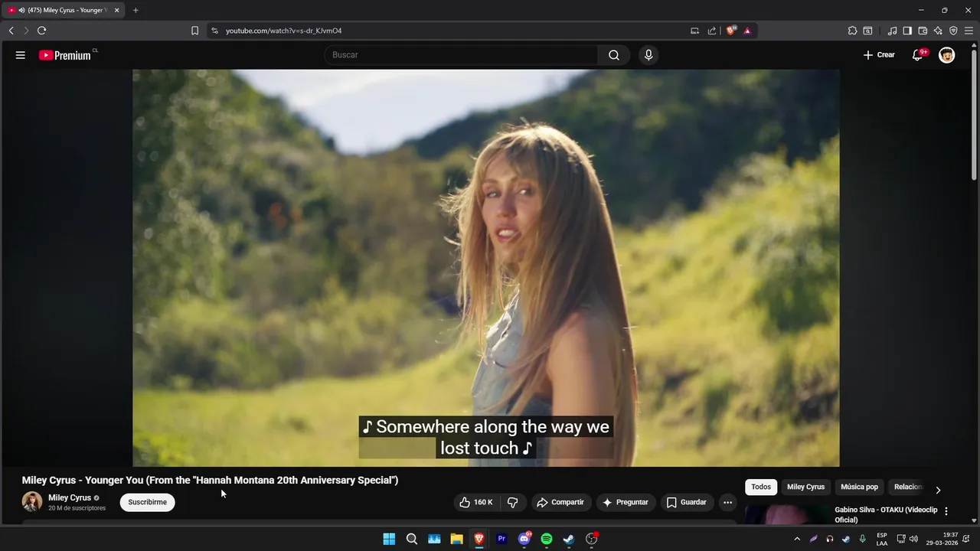This screenshot has height=551, width=980.
Task: Open Steam from the taskbar
Action: (569, 539)
